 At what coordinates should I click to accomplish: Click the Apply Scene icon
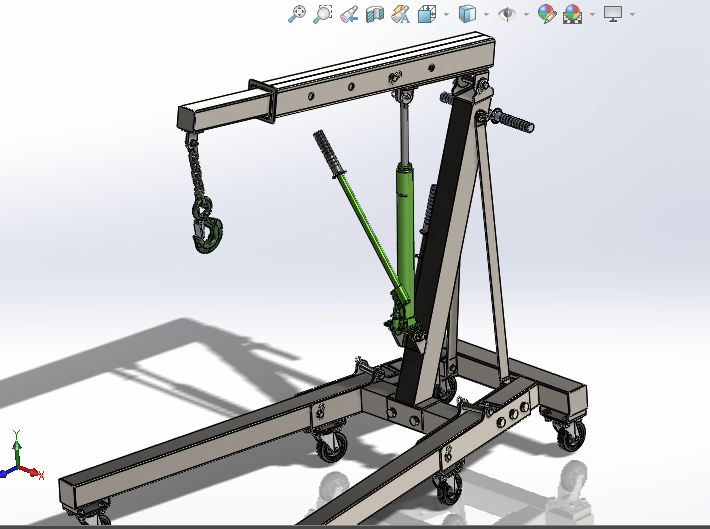pos(572,14)
